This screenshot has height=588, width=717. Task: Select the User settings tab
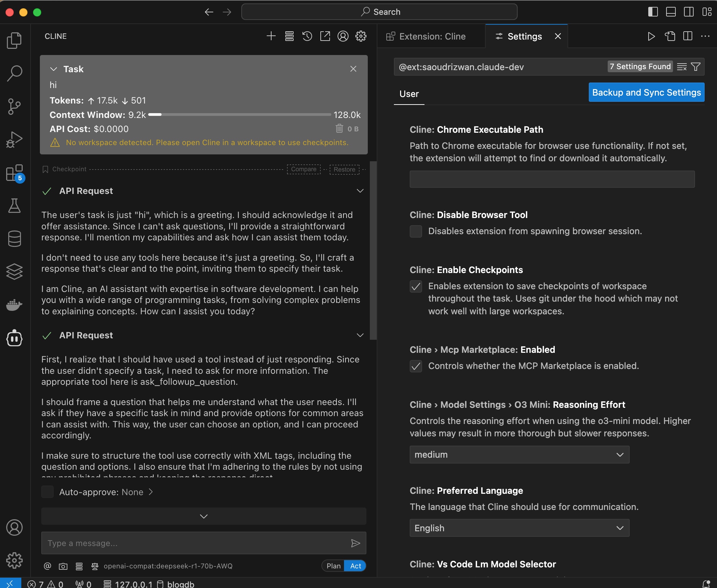(409, 94)
